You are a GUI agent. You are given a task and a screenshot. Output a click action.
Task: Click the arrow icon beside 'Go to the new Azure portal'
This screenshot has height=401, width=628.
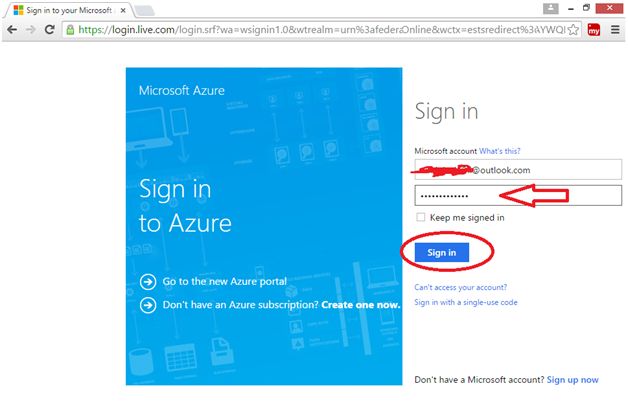coord(148,281)
